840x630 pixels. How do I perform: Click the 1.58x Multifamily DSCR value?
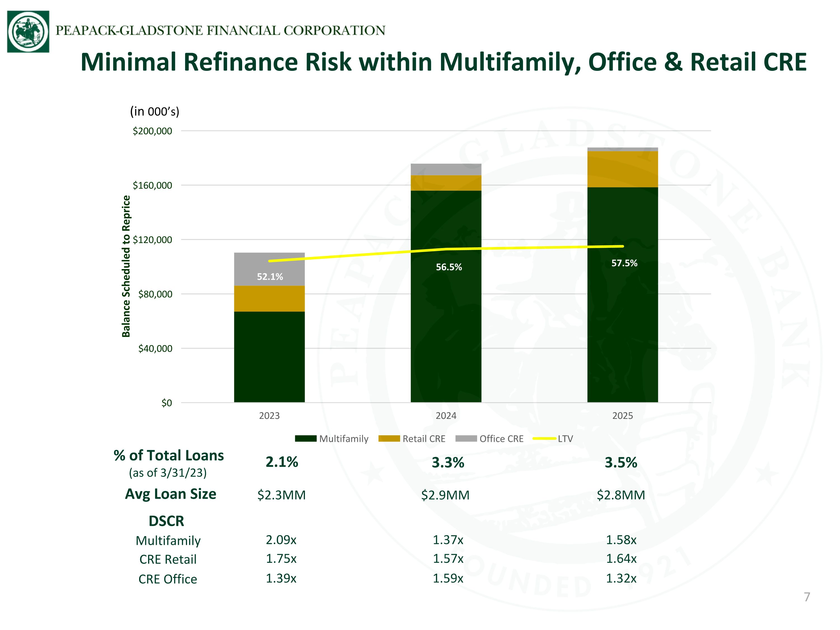621,540
